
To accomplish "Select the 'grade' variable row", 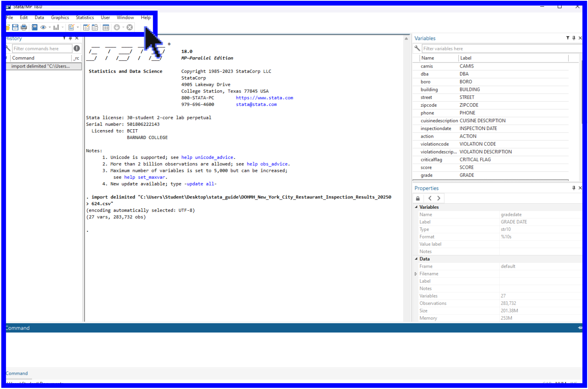I will coord(491,175).
